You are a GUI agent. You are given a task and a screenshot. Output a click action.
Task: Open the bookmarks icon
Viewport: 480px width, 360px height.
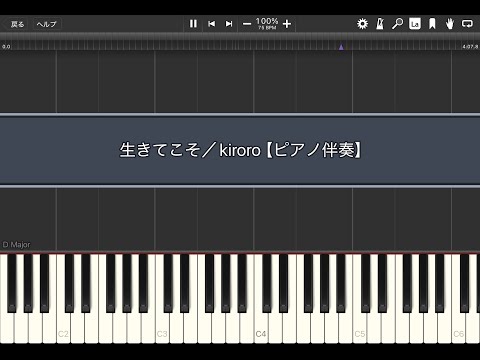coord(432,24)
